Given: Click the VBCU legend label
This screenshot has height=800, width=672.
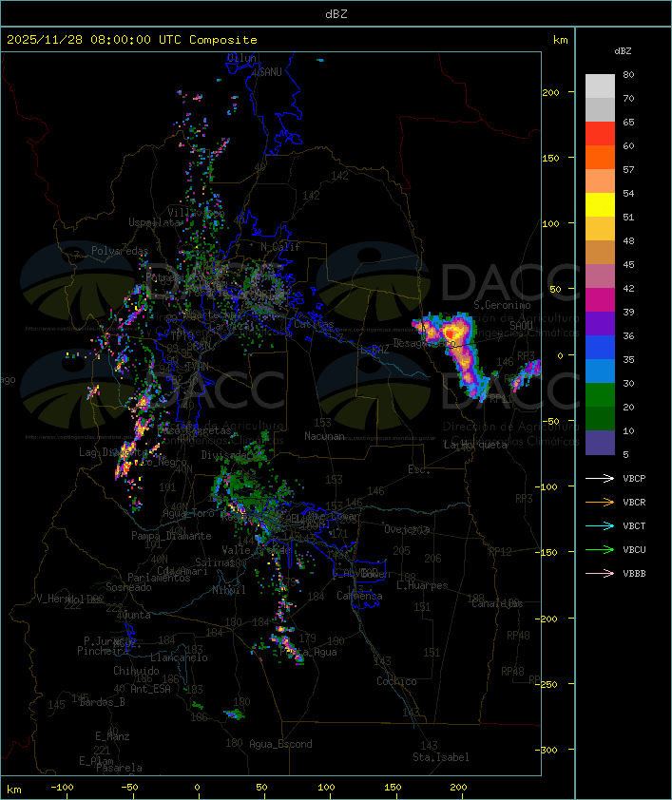Looking at the screenshot, I should (634, 549).
